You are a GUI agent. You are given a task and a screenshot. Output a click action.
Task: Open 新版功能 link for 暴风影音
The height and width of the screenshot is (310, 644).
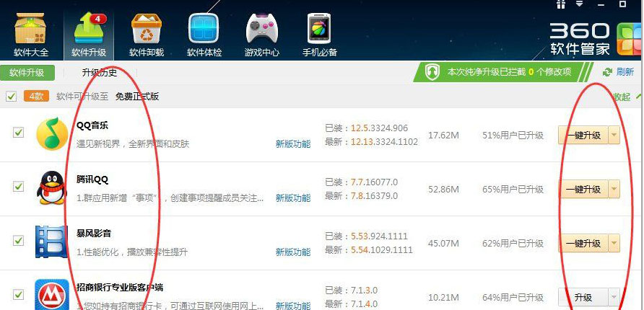293,252
